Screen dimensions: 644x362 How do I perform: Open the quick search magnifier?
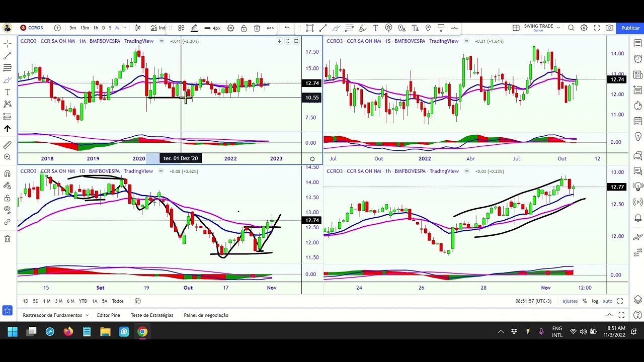[x=571, y=28]
